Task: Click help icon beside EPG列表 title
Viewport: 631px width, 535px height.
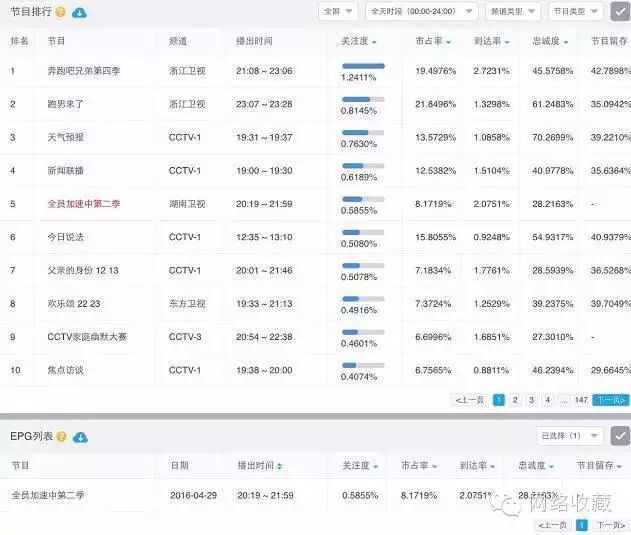Action: (x=61, y=437)
